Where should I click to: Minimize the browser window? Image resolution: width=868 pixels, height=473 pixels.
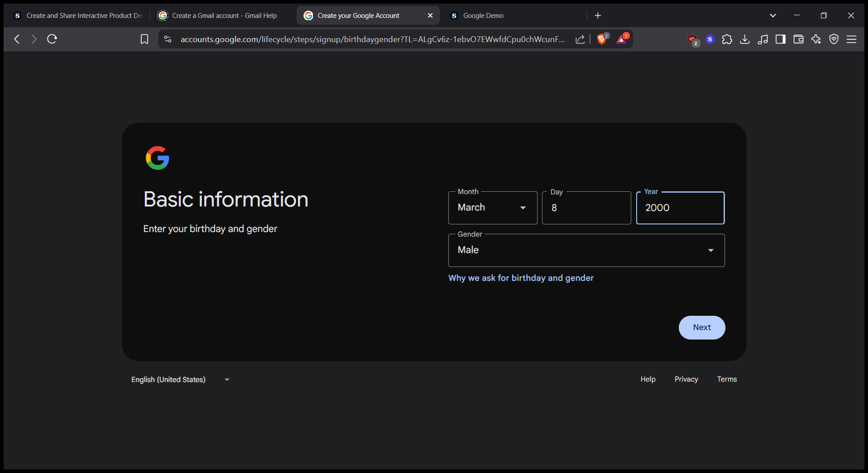pos(797,16)
